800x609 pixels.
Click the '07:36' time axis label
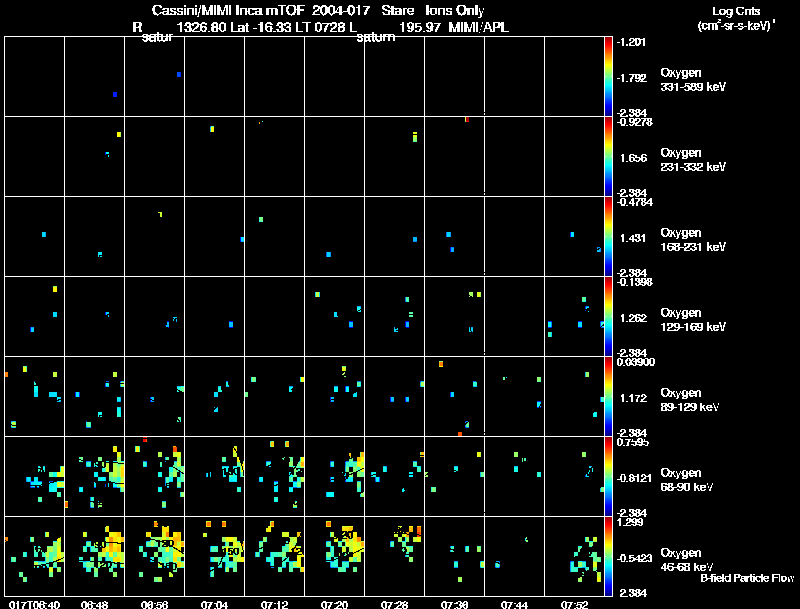(455, 605)
